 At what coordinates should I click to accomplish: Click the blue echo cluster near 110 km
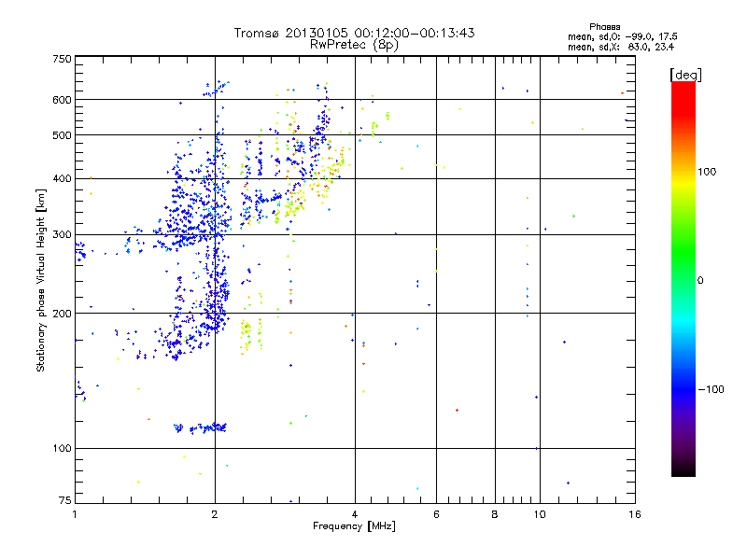pos(200,427)
